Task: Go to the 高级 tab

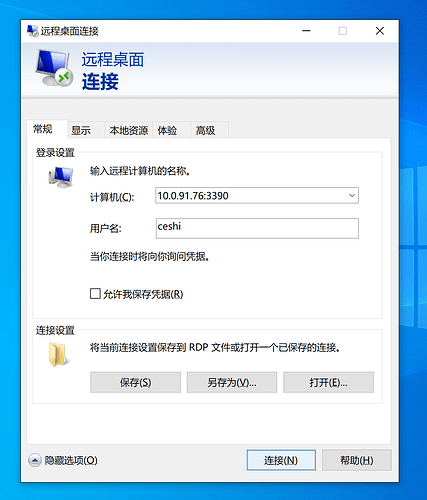Action: (205, 130)
